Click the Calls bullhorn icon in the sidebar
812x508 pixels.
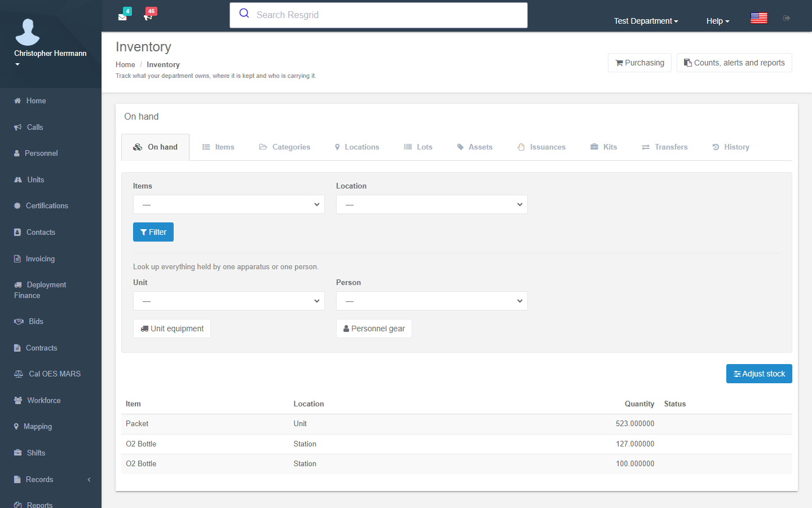(18, 127)
